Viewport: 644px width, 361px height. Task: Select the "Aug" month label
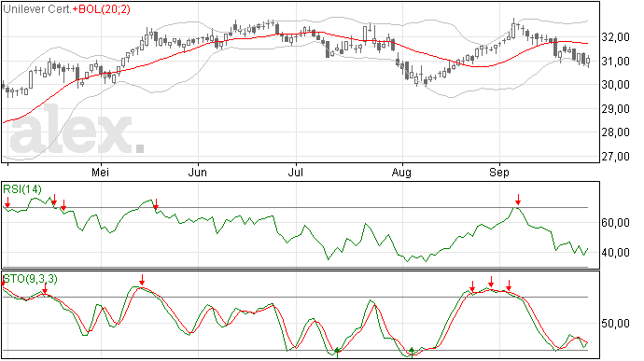pyautogui.click(x=401, y=173)
